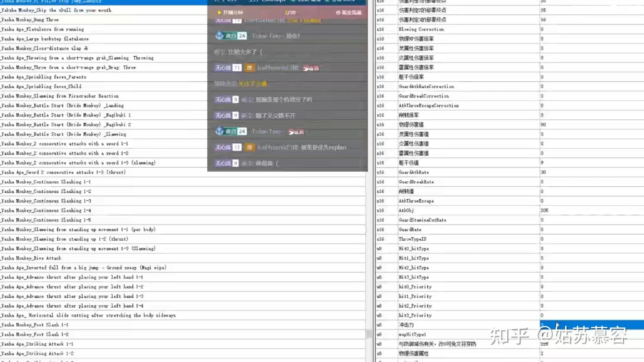The width and height of the screenshot is (644, 362).
Task: Click the scrollbar thumb of the attack list
Action: pyautogui.click(x=369, y=334)
